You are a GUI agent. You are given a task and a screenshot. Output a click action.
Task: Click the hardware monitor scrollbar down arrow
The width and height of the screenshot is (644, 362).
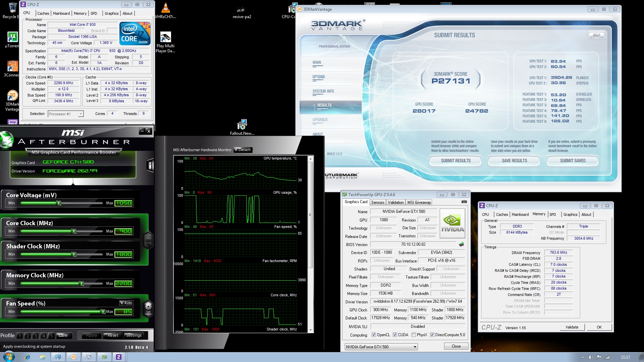310,330
